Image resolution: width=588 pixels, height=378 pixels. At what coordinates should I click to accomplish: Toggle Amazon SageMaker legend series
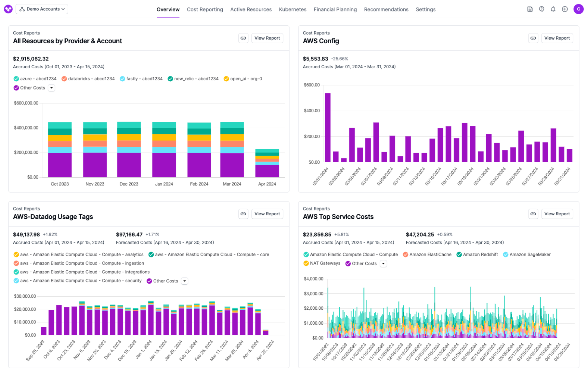click(527, 254)
